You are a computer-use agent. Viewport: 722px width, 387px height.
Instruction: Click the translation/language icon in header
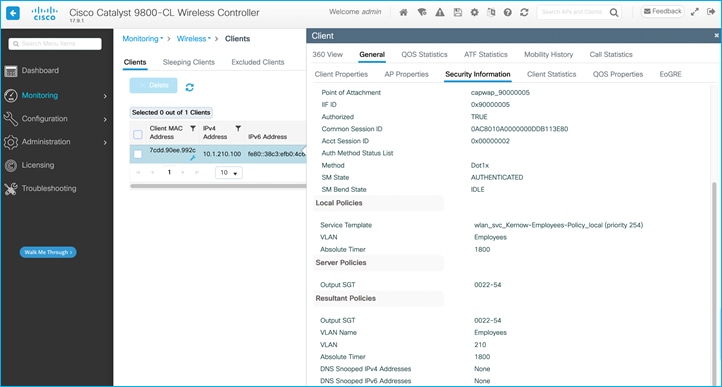[491, 12]
